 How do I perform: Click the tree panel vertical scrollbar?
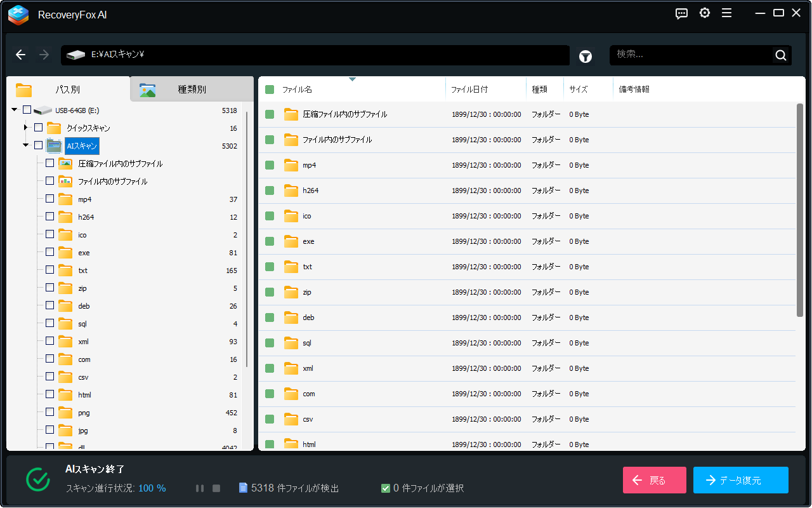coord(247,239)
